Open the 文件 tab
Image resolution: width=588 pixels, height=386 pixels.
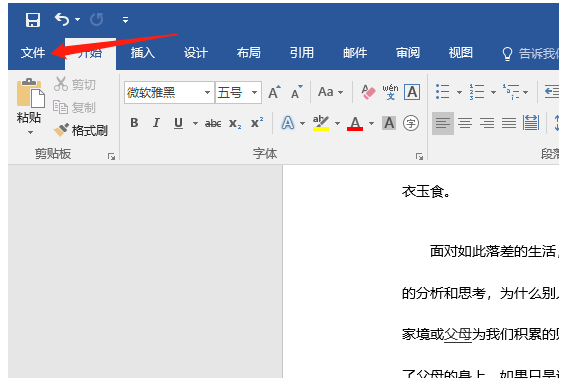(x=33, y=53)
